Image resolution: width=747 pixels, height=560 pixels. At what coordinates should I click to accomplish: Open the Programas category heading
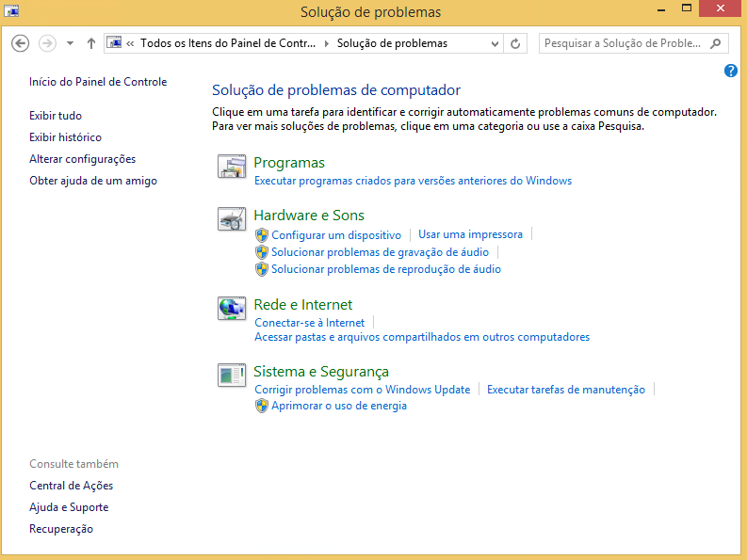(289, 163)
